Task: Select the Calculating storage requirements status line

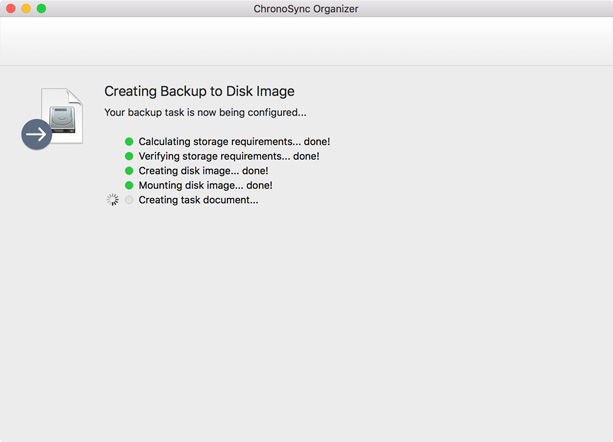Action: click(234, 141)
